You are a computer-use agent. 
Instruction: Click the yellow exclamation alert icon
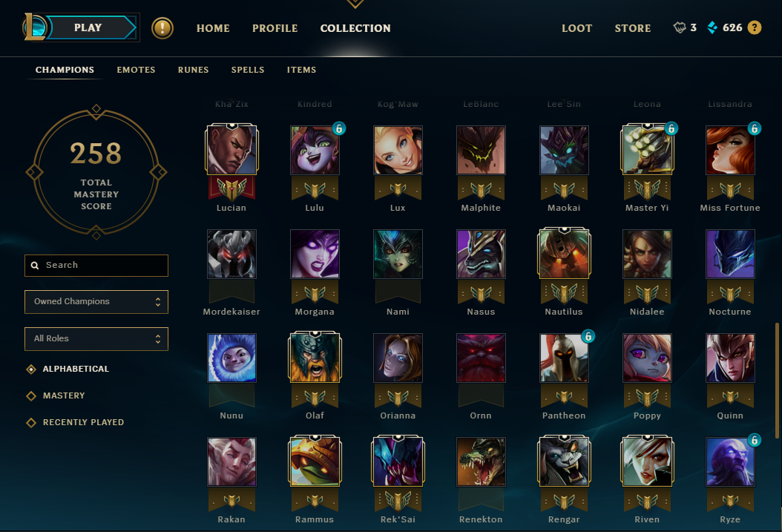click(x=162, y=28)
